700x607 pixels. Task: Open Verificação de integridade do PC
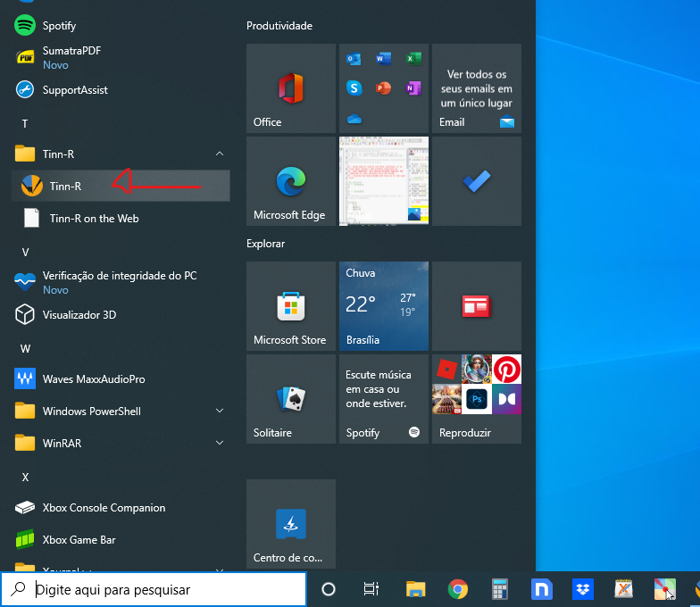tap(121, 282)
